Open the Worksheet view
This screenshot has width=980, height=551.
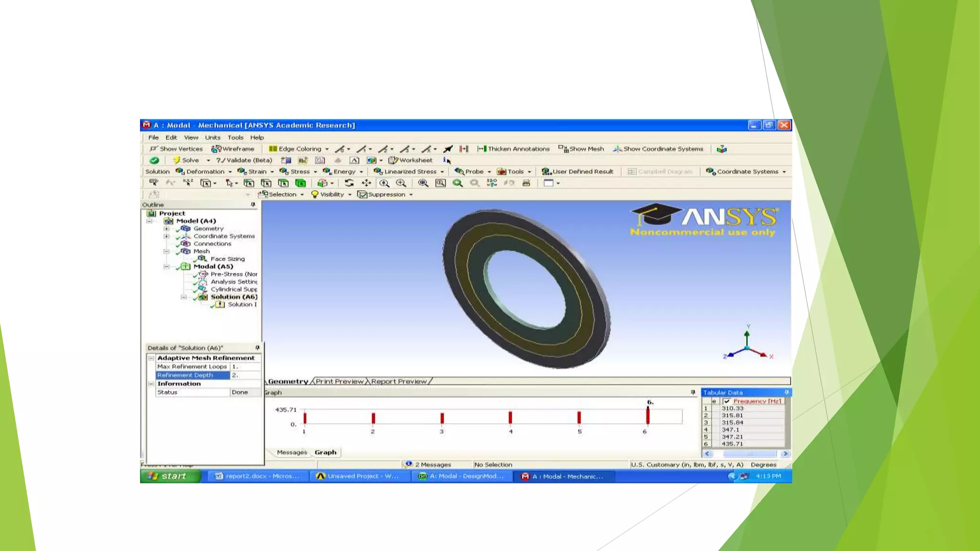pos(410,160)
